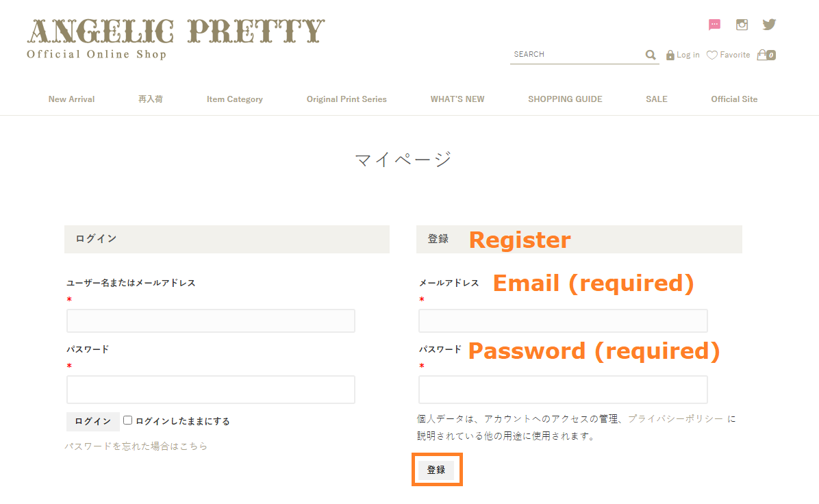Open the Twitter bird icon link
Viewport: 819px width, 504px height.
pos(769,25)
